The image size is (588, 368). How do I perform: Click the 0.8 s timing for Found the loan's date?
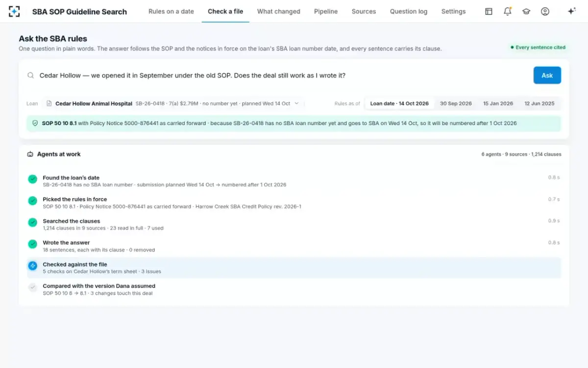(x=554, y=178)
